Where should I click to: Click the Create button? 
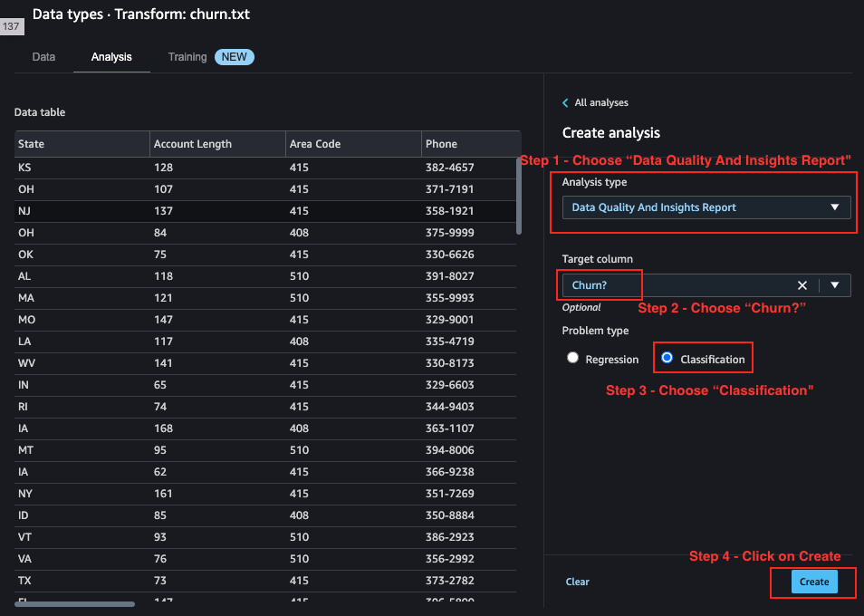tap(814, 582)
